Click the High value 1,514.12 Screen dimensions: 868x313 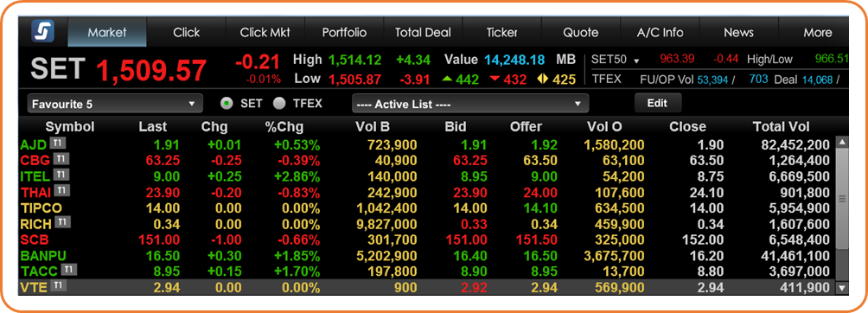pyautogui.click(x=354, y=60)
